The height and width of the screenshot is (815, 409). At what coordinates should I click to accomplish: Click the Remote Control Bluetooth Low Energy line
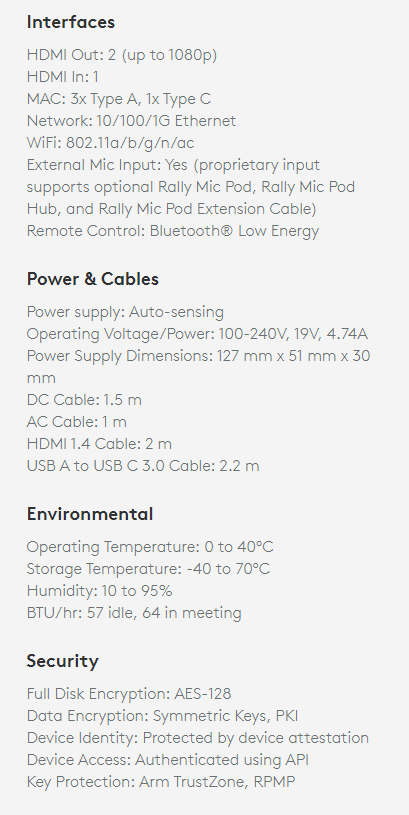click(x=173, y=231)
